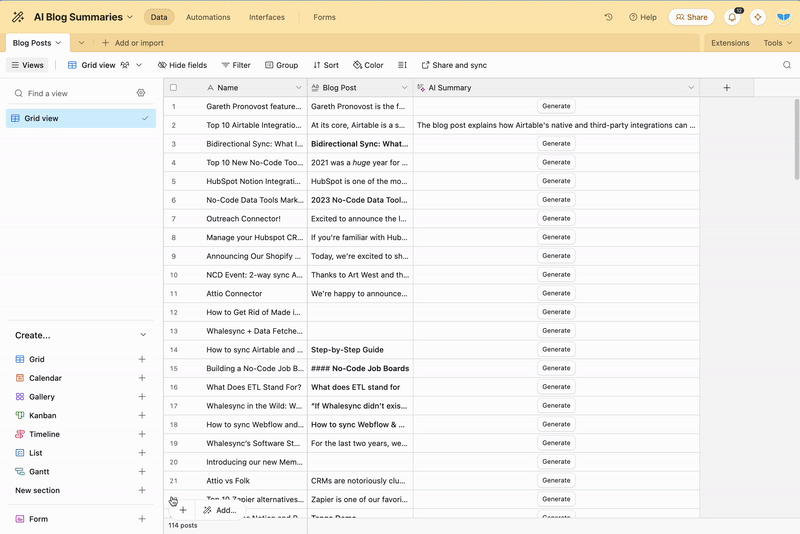Click Add or import
This screenshot has width=800, height=534.
[133, 43]
